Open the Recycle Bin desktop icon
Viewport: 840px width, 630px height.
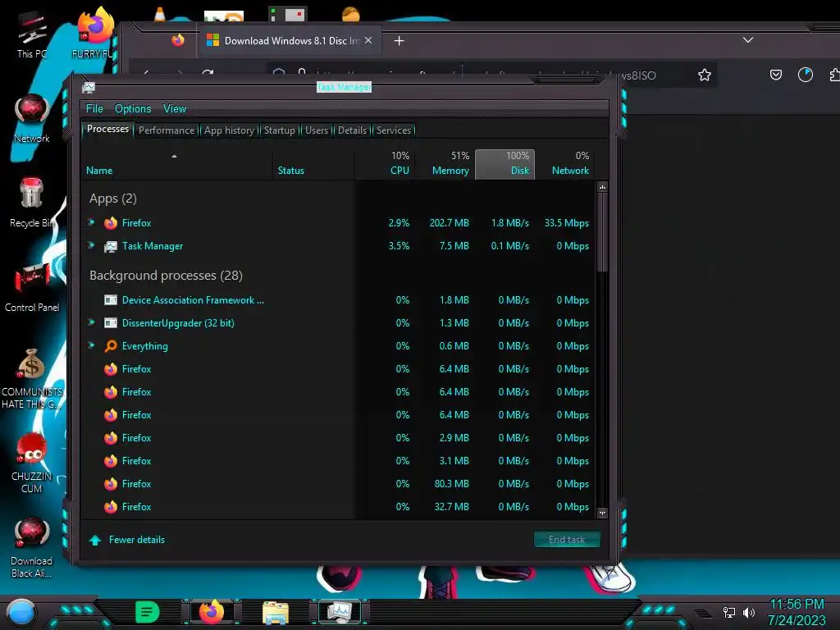pos(32,203)
